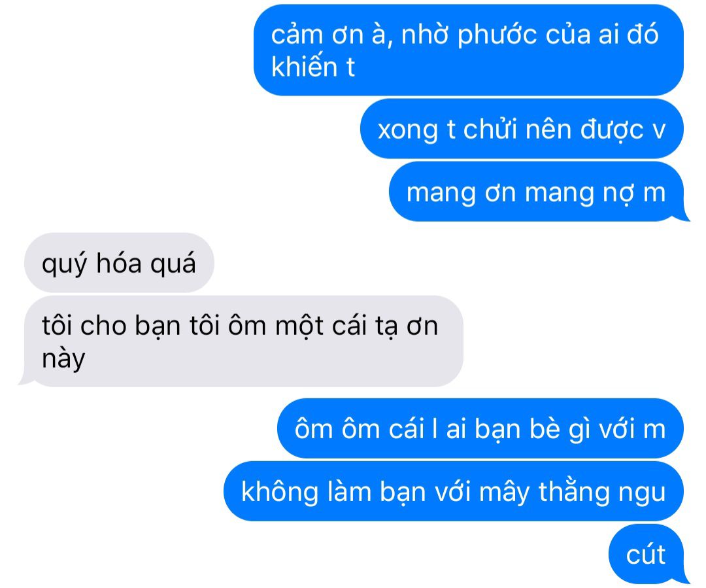Click the word "hóa" in the gray message
Image resolution: width=706 pixels, height=588 pixels.
(x=119, y=263)
